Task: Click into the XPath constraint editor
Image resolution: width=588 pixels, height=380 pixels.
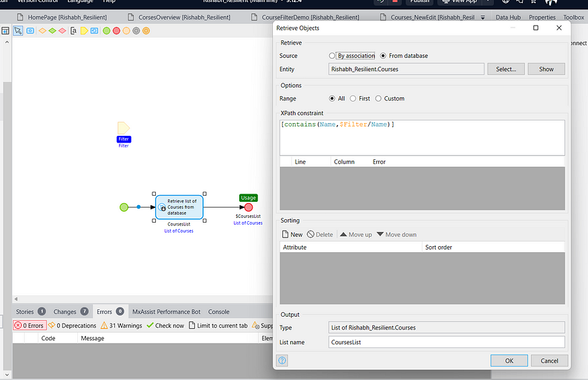Action: coord(422,137)
